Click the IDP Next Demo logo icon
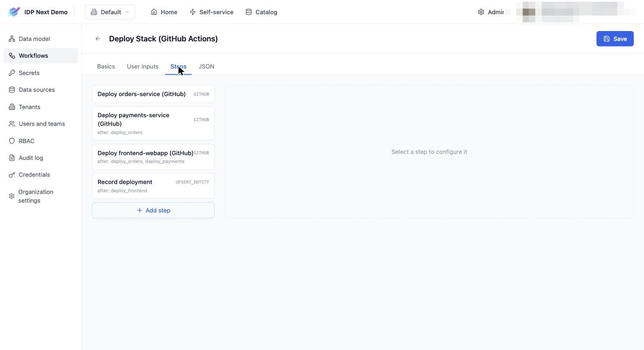 coord(14,12)
